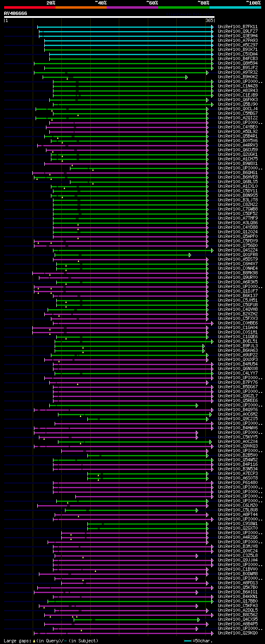Select the UniRef100_B4FCB3 label

coord(238,58)
